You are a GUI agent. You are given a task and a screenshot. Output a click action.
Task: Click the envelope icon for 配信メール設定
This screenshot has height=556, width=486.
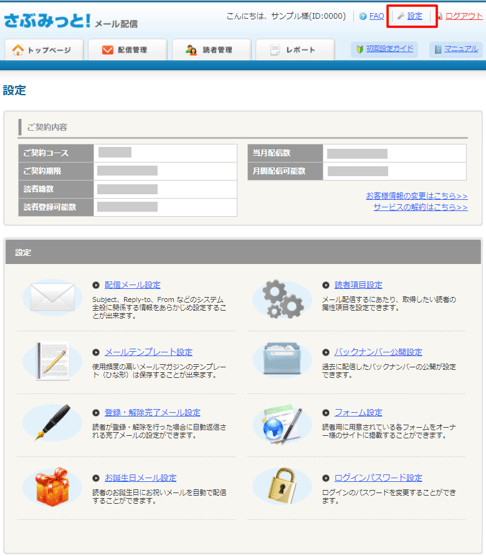pyautogui.click(x=52, y=297)
